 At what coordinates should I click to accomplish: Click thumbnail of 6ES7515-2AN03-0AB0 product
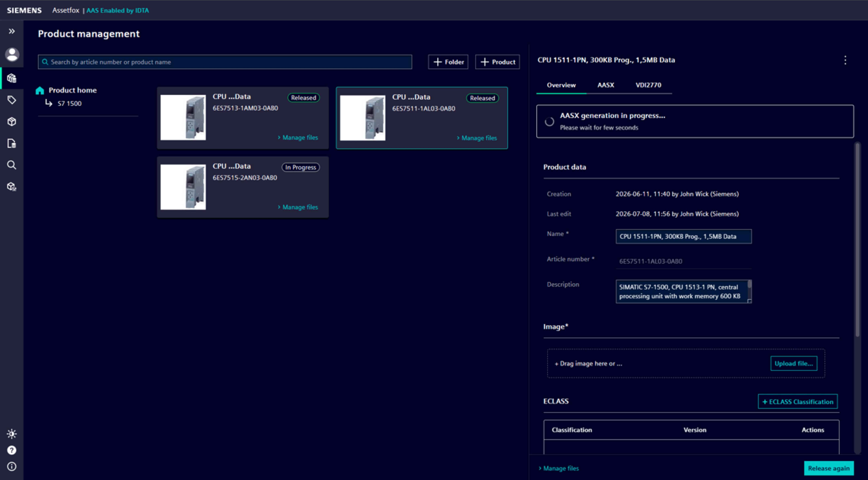pos(183,187)
